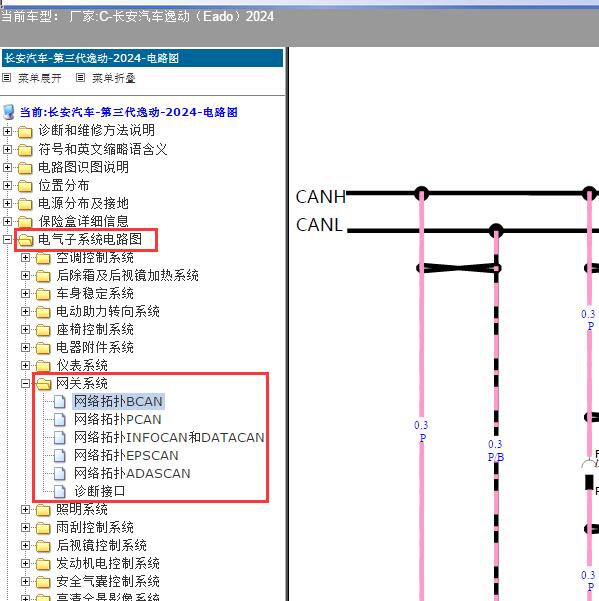The height and width of the screenshot is (601, 599).
Task: Click the folder icon for 照明系统
Action: 43,510
